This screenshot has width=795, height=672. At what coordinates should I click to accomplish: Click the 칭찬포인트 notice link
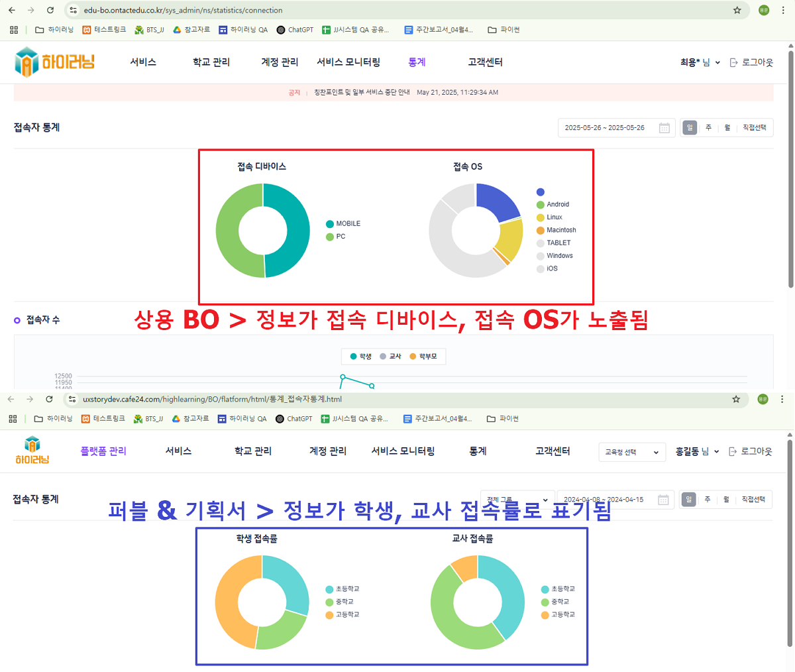[362, 93]
